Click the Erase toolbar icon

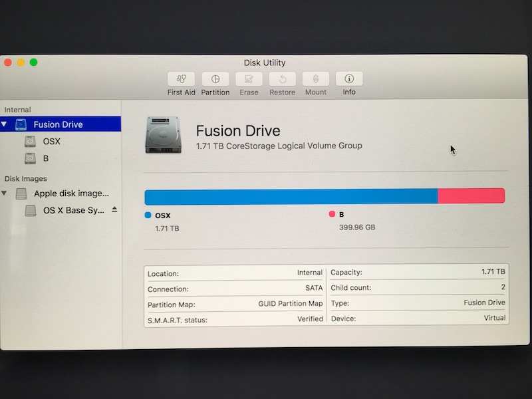pyautogui.click(x=249, y=79)
